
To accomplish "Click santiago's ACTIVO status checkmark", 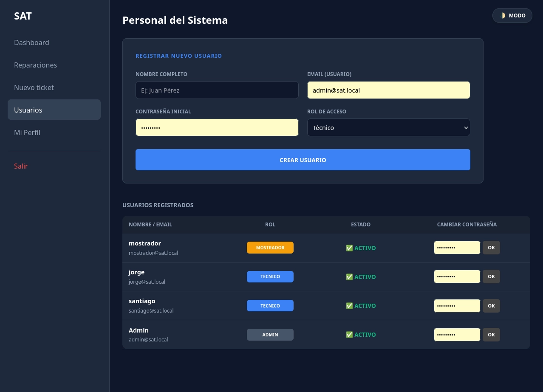I will [349, 306].
